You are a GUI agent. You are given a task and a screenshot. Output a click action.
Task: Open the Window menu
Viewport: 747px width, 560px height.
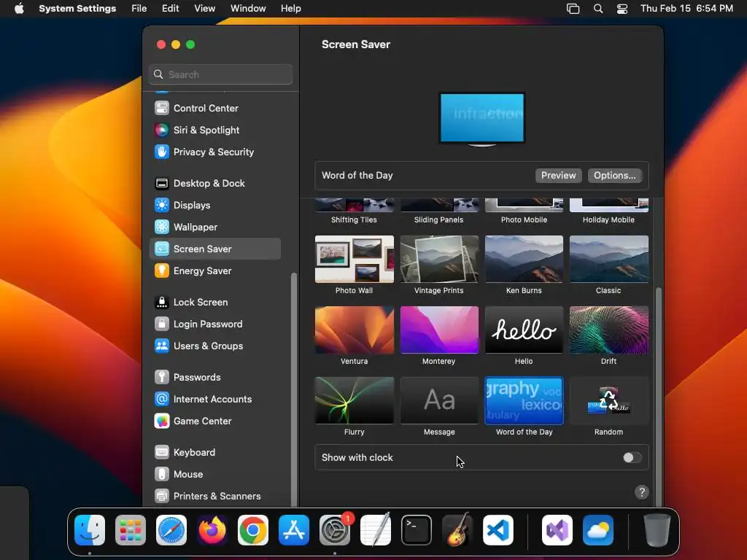tap(248, 9)
